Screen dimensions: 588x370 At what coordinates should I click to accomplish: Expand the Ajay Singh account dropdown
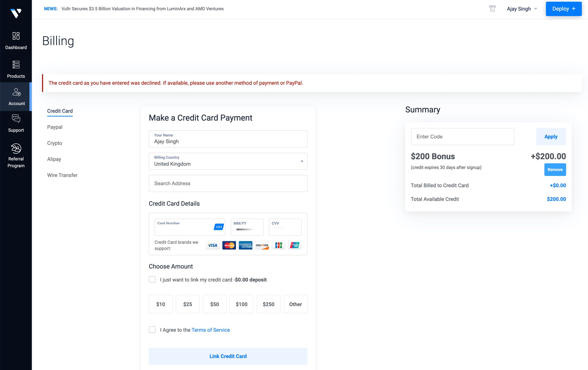522,8
